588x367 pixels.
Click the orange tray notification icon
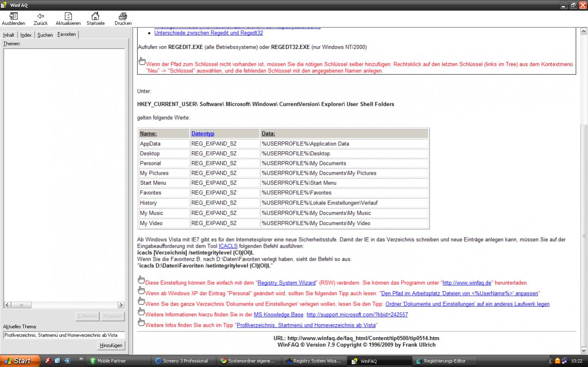coord(557,361)
